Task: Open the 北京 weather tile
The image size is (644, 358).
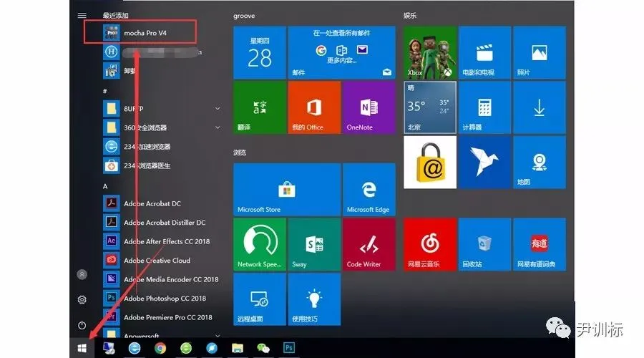Action: (x=430, y=107)
